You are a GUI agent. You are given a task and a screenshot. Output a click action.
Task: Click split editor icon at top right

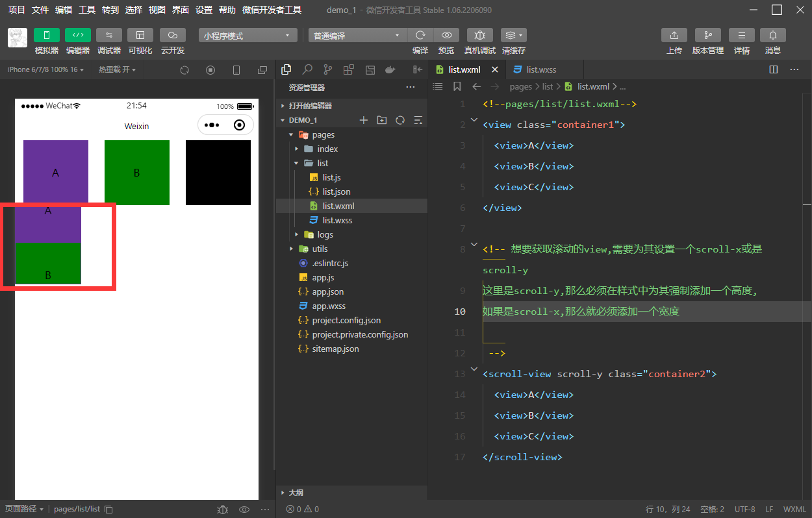(773, 69)
